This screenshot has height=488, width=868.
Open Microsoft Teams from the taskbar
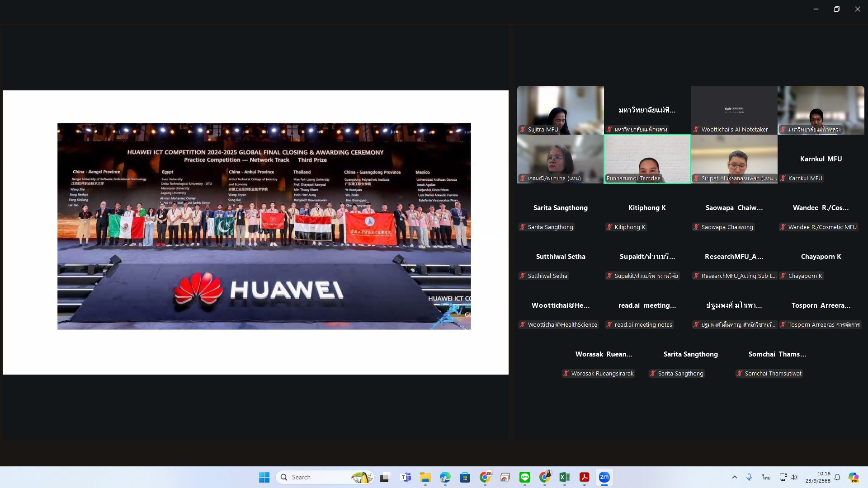click(x=406, y=477)
